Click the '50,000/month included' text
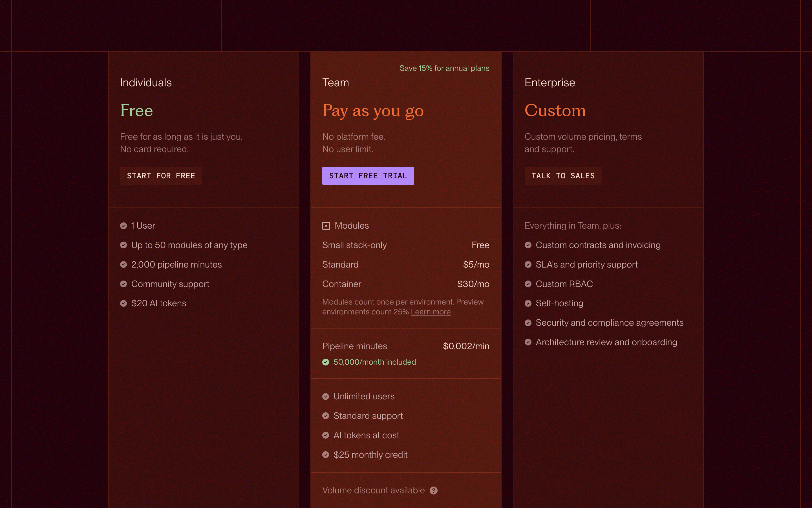Viewport: 812px width, 508px height. coord(374,362)
